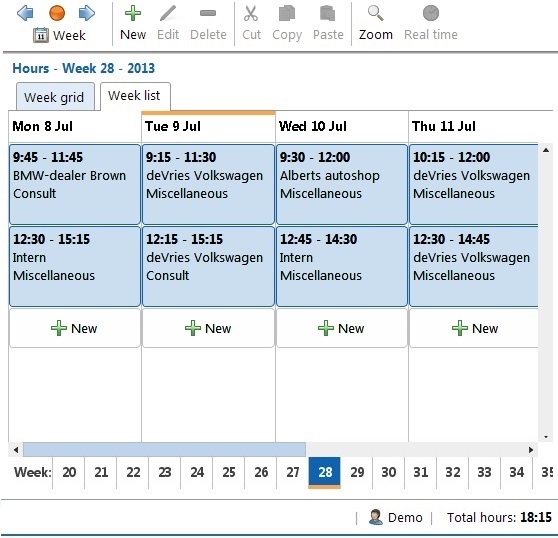Jump to week 22
The width and height of the screenshot is (558, 538).
(x=133, y=473)
